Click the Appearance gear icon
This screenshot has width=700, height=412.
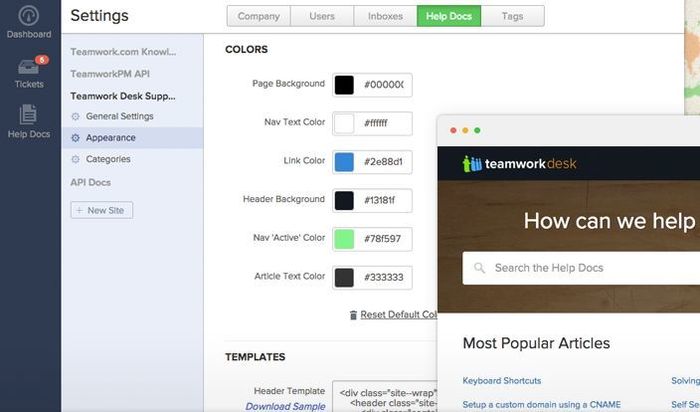(75, 138)
